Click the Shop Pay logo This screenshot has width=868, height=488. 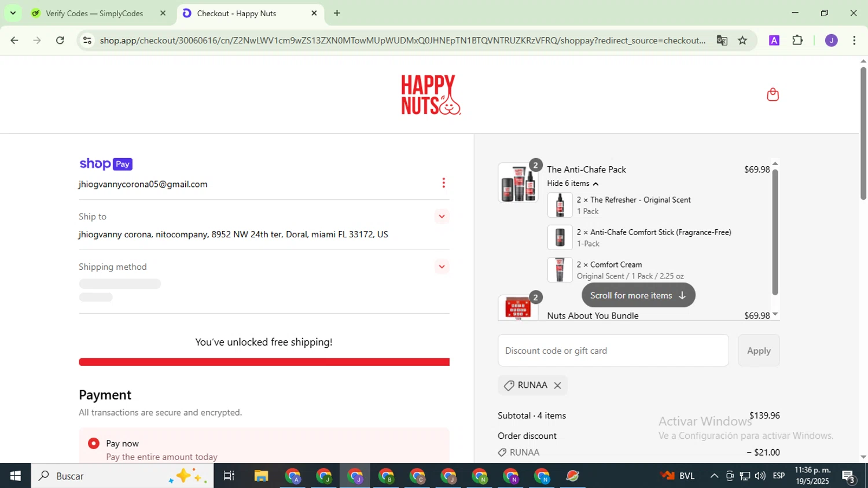tap(106, 164)
